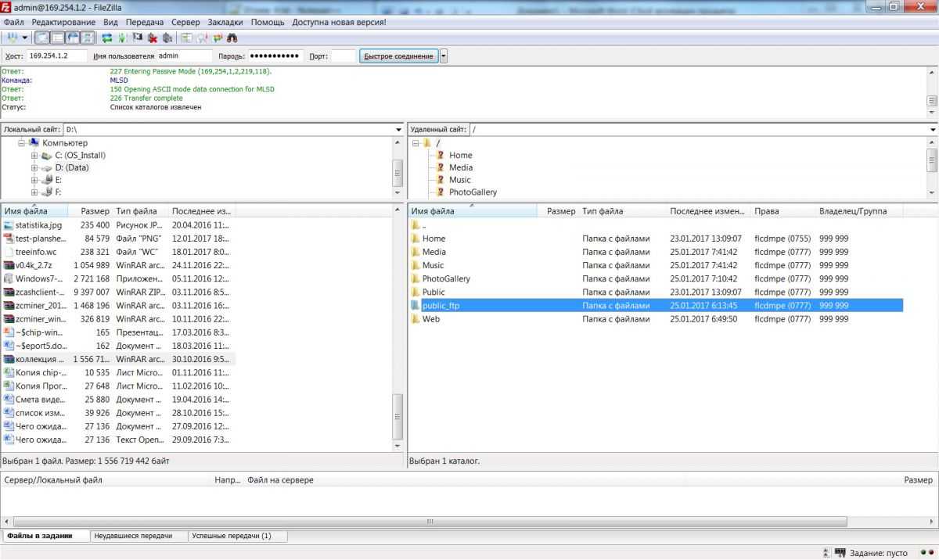Click the Быстрое соединение button
This screenshot has height=560, width=939.
(x=398, y=56)
